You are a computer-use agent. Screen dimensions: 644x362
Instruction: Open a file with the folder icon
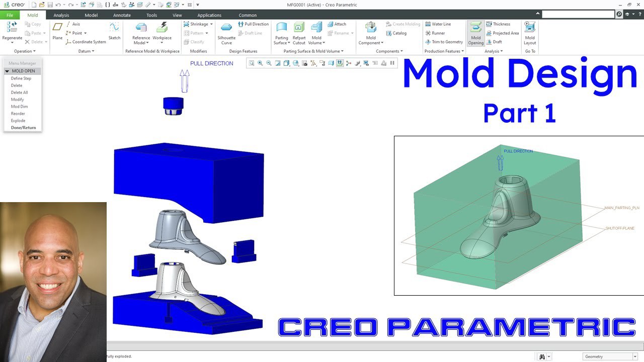[42, 5]
